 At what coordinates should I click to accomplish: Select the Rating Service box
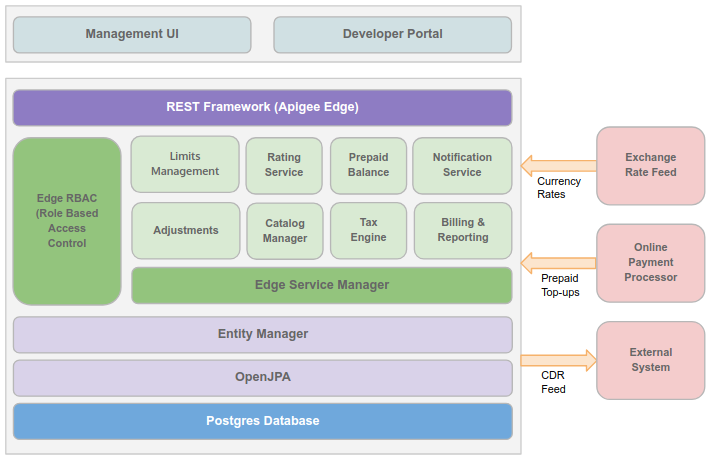click(x=284, y=165)
